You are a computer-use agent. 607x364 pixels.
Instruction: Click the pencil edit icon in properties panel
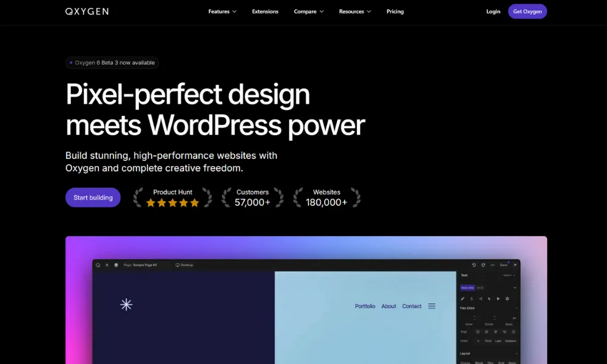[463, 298]
